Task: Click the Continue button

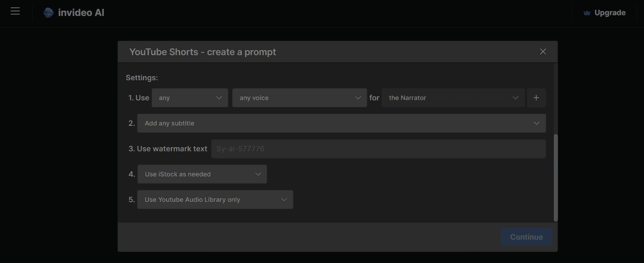Action: (526, 237)
